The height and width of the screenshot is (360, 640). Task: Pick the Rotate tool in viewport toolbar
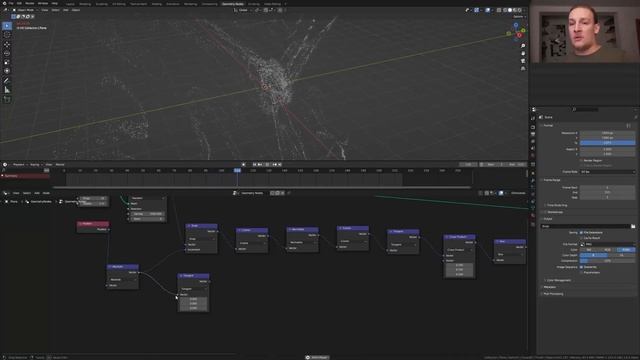coord(7,53)
